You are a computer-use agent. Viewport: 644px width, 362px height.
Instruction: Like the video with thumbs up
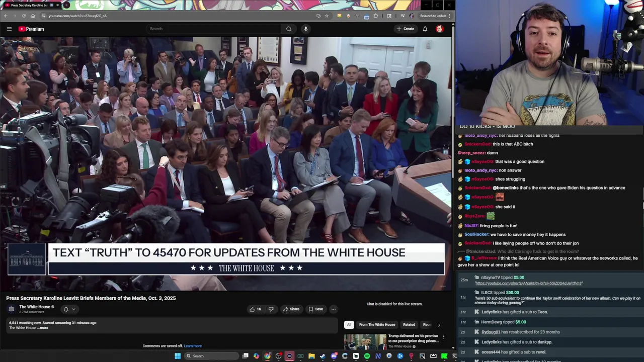click(255, 309)
